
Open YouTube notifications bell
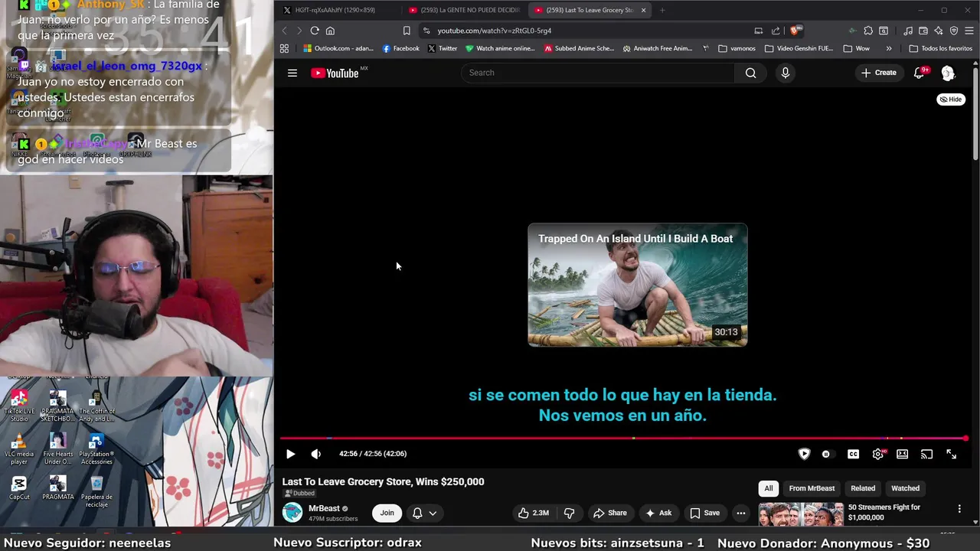pos(920,73)
